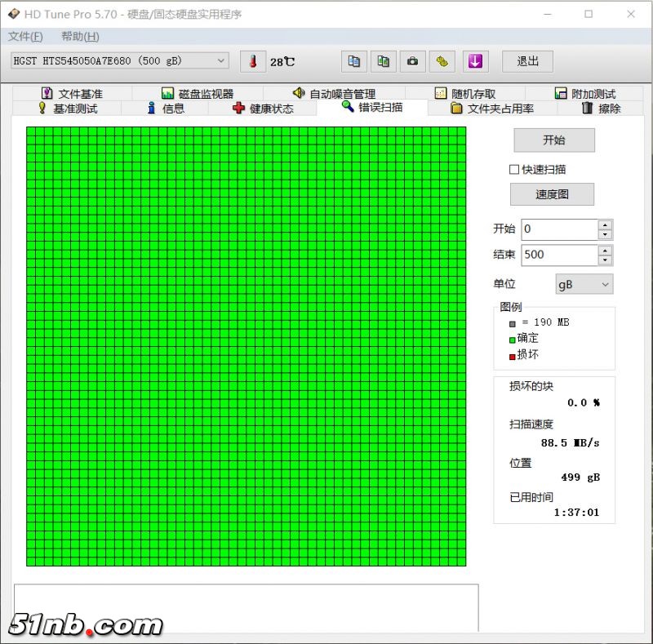This screenshot has width=653, height=644.
Task: Enable the 快速扫描 checkbox
Action: tap(514, 170)
